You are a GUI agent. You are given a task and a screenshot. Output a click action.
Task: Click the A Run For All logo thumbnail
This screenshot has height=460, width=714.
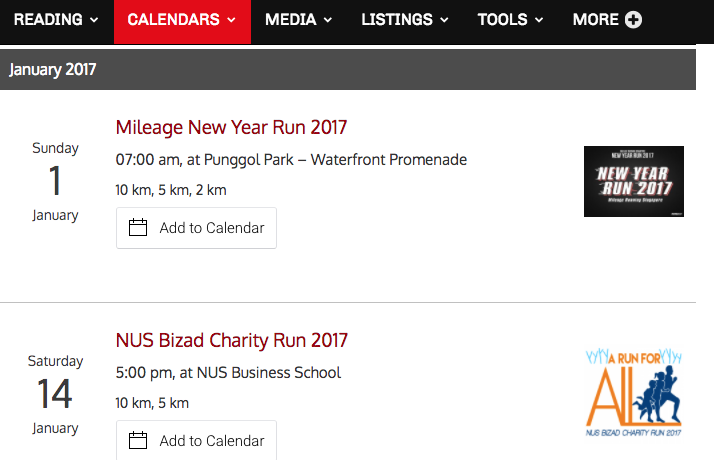click(633, 393)
